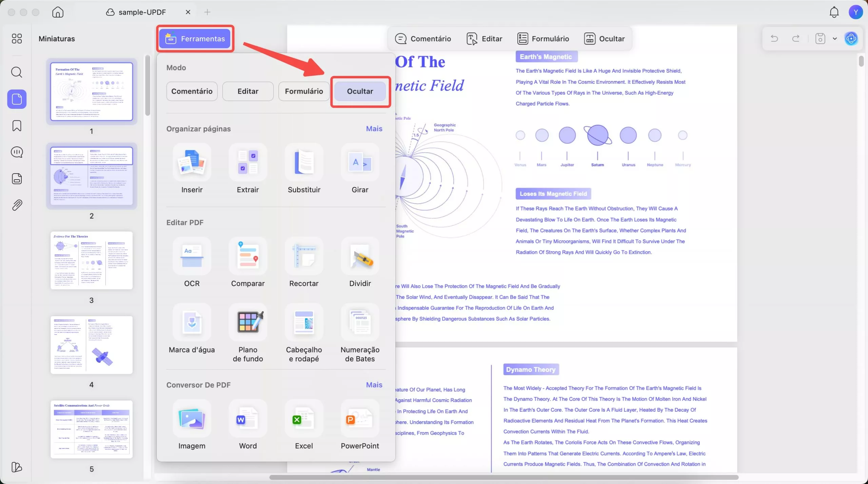
Task: Open the UPDF AI assistant icon
Action: (851, 38)
